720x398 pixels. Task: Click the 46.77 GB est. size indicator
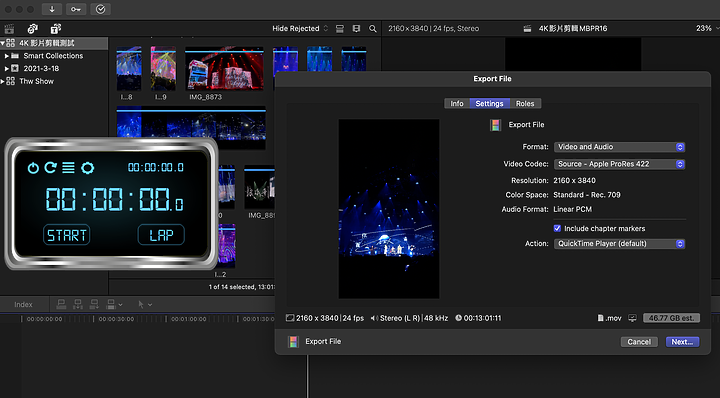671,318
